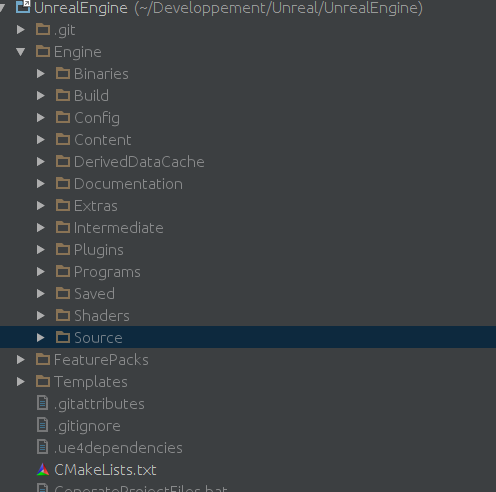Select the Content label
Viewport: 496px width, 492px height.
coord(103,140)
